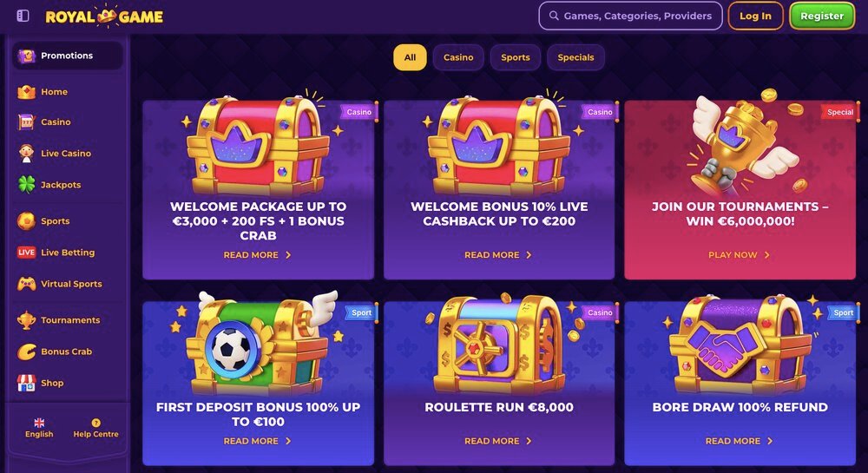Open Home via crown icon

coord(26,92)
